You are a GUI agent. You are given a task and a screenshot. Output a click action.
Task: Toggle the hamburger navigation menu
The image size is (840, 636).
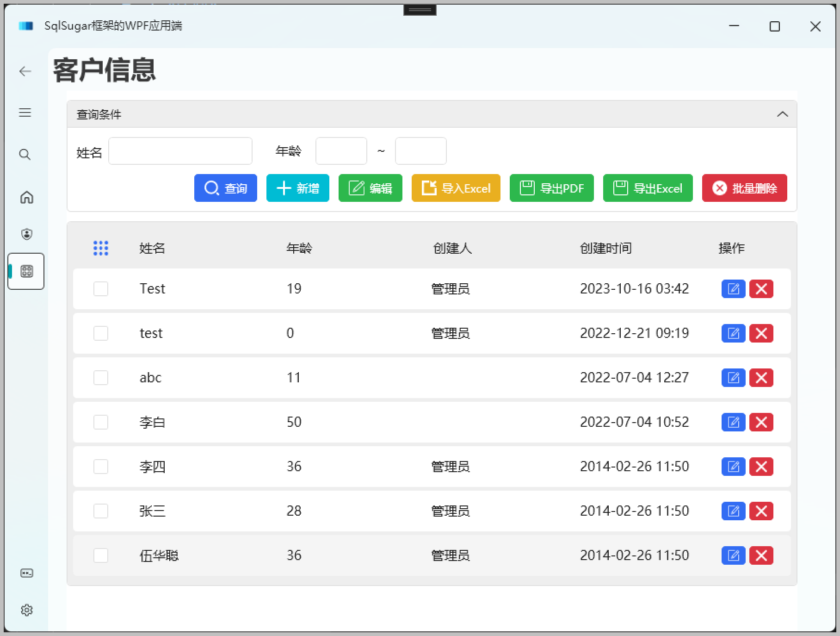coord(25,112)
